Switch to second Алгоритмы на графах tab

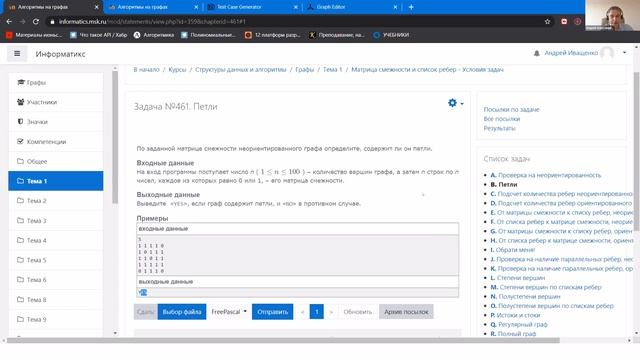tap(142, 7)
